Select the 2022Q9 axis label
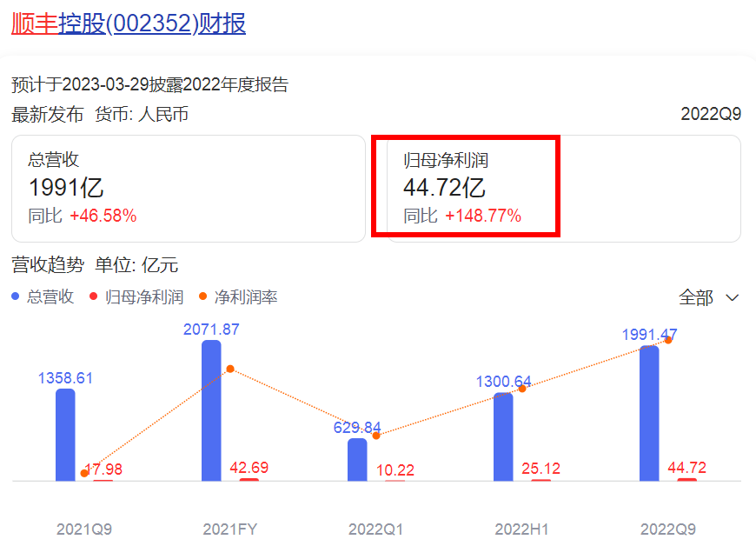This screenshot has width=756, height=546. point(667,529)
